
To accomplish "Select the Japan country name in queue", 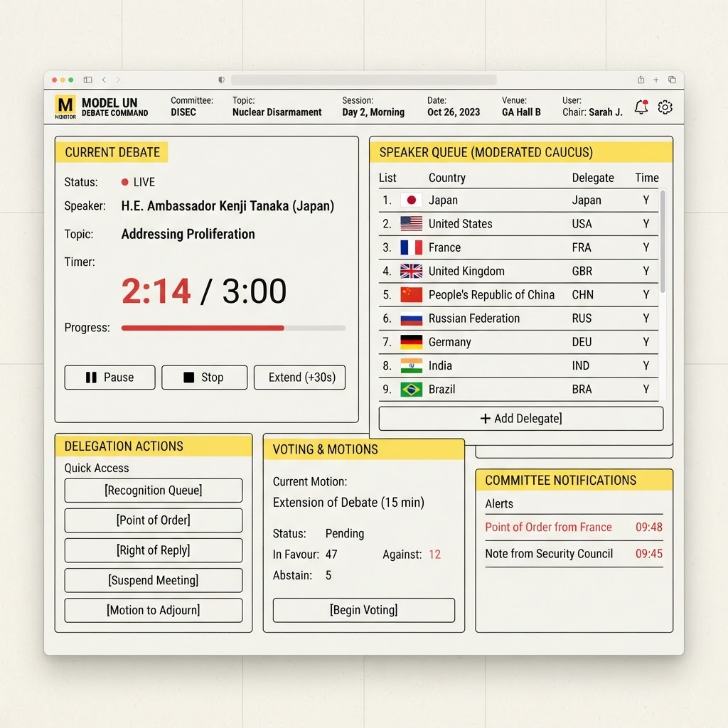I will [x=443, y=200].
